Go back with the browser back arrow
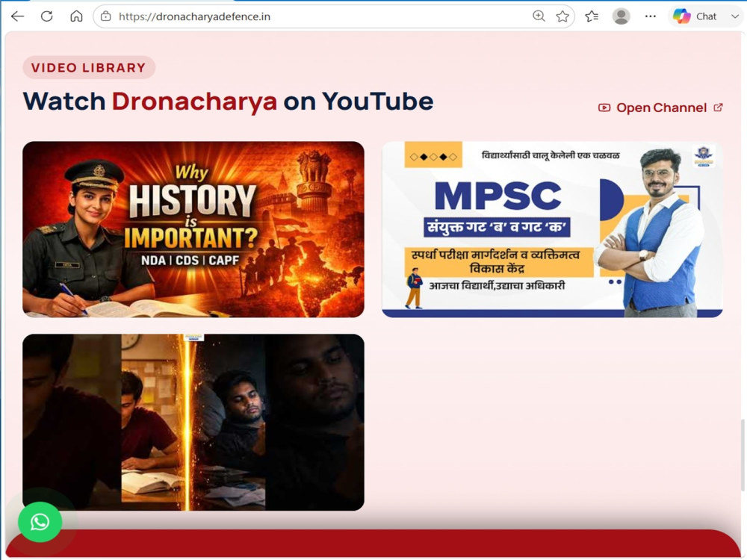The width and height of the screenshot is (747, 560). click(x=18, y=16)
